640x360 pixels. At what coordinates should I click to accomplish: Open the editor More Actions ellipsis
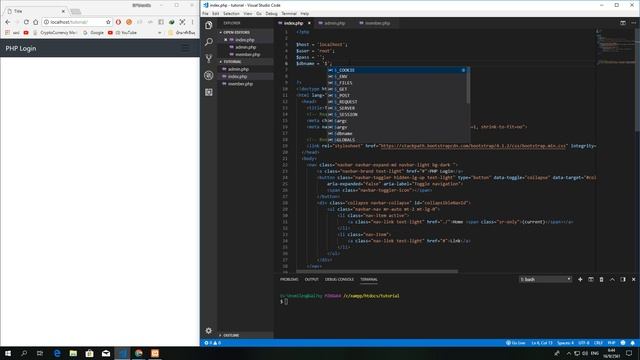pos(633,23)
